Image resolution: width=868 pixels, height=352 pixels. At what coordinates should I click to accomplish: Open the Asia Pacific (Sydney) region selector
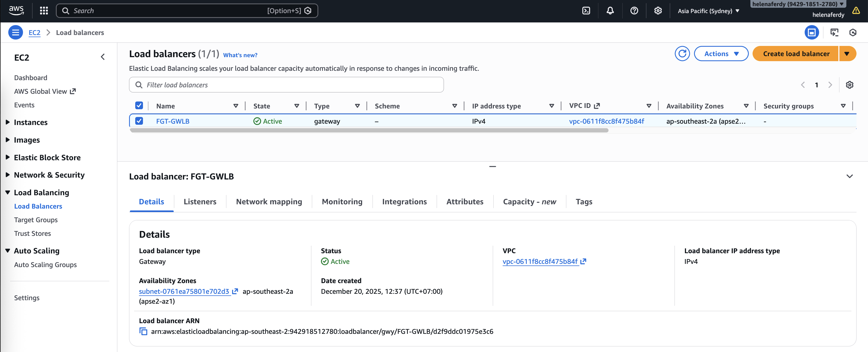pos(708,11)
